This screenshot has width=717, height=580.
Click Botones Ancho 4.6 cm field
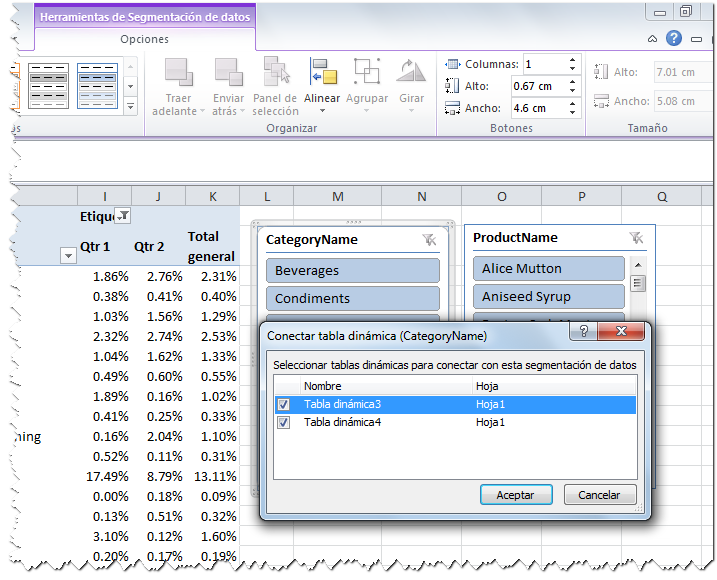(x=539, y=108)
